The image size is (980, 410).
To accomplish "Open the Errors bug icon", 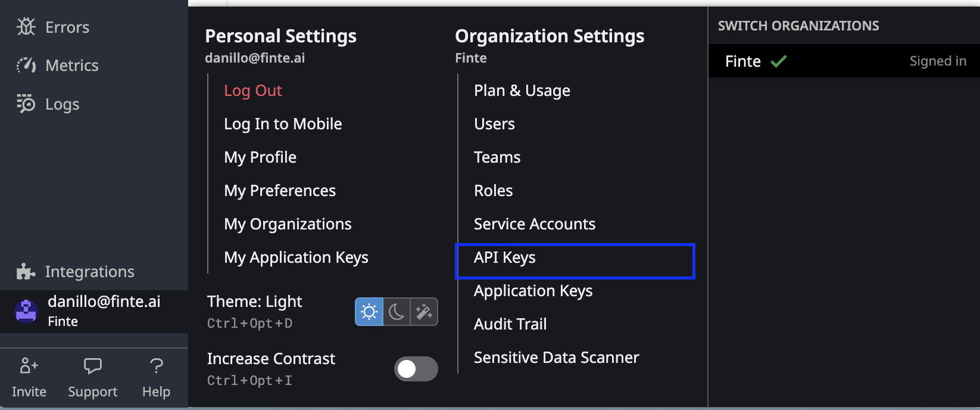I will [26, 27].
